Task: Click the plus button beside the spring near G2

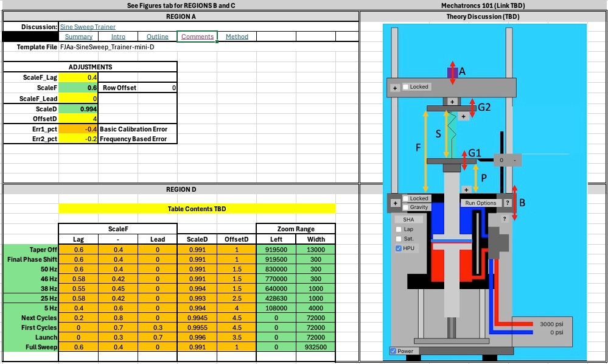Action: 463,116
